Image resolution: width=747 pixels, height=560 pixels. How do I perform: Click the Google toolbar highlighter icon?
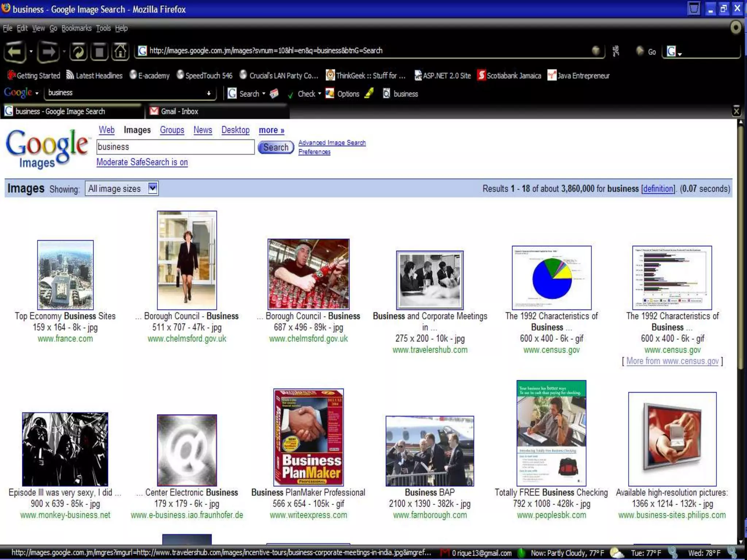(x=369, y=93)
